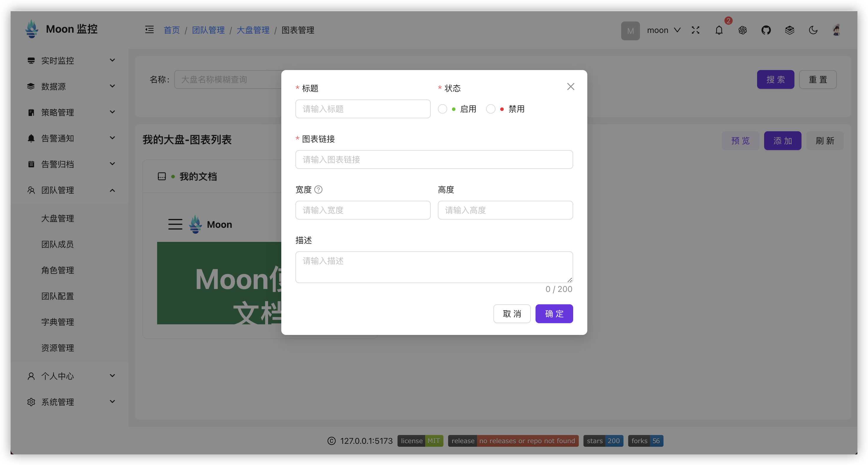Click the stars 200 badge

tap(603, 441)
